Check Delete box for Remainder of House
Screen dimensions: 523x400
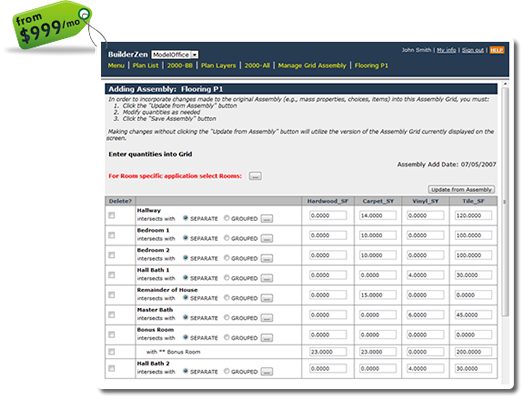(x=112, y=295)
